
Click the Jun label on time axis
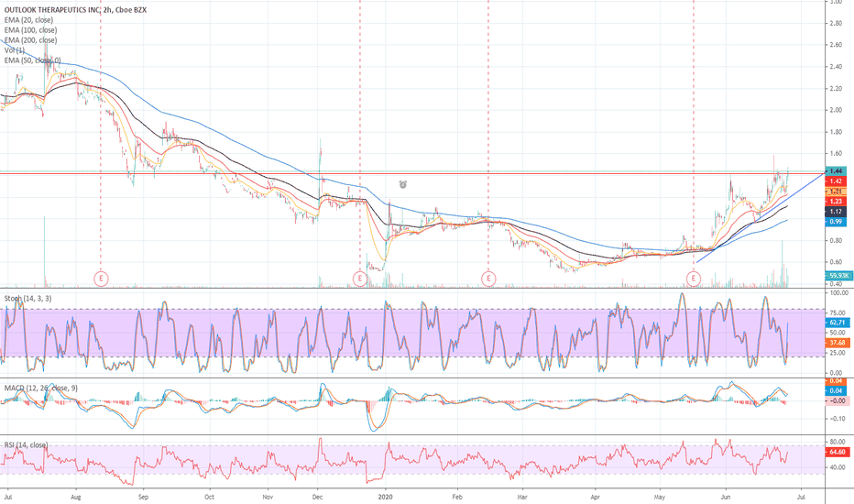[726, 497]
